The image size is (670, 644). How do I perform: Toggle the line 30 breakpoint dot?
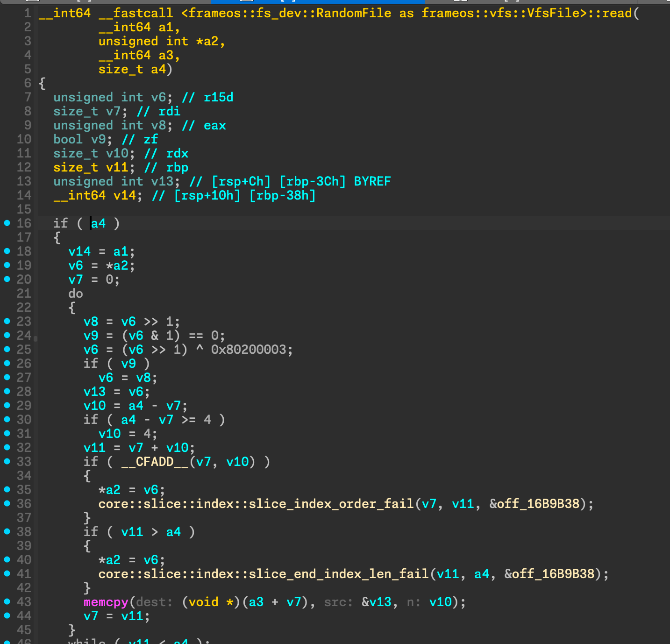tap(7, 420)
